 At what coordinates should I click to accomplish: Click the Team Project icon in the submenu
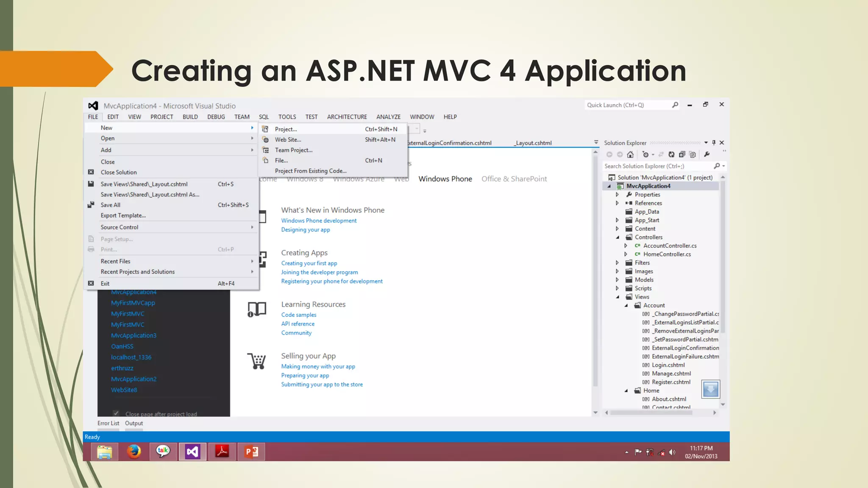pos(265,150)
